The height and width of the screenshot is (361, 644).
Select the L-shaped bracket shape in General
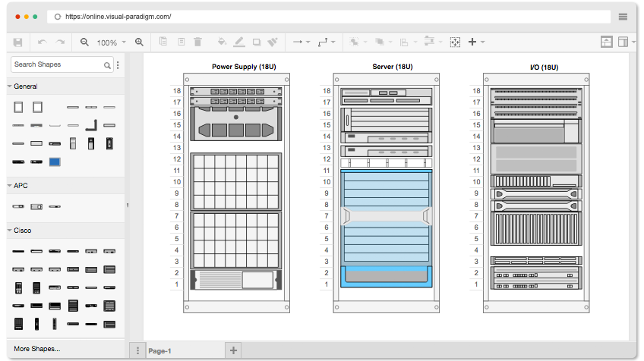91,125
